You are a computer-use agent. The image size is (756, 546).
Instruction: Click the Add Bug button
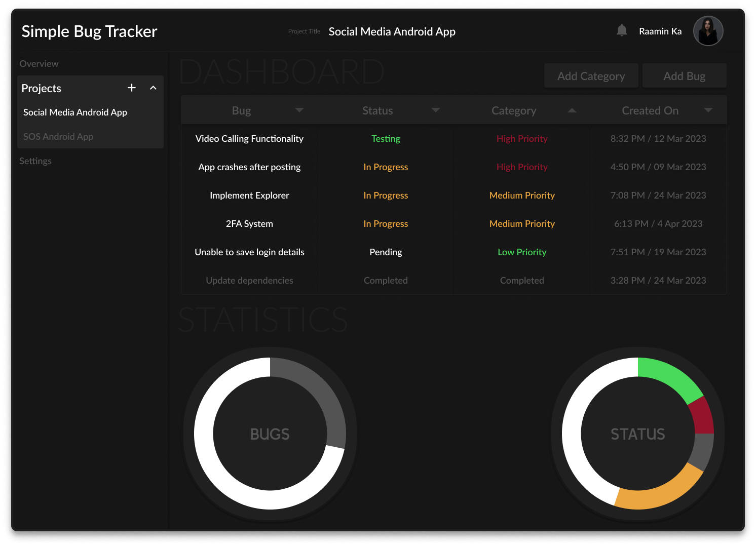coord(684,75)
